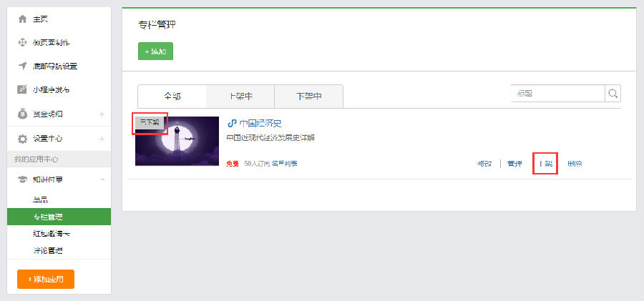
Task: Click the graduation cap icon for 知识付费
Action: coord(23,179)
